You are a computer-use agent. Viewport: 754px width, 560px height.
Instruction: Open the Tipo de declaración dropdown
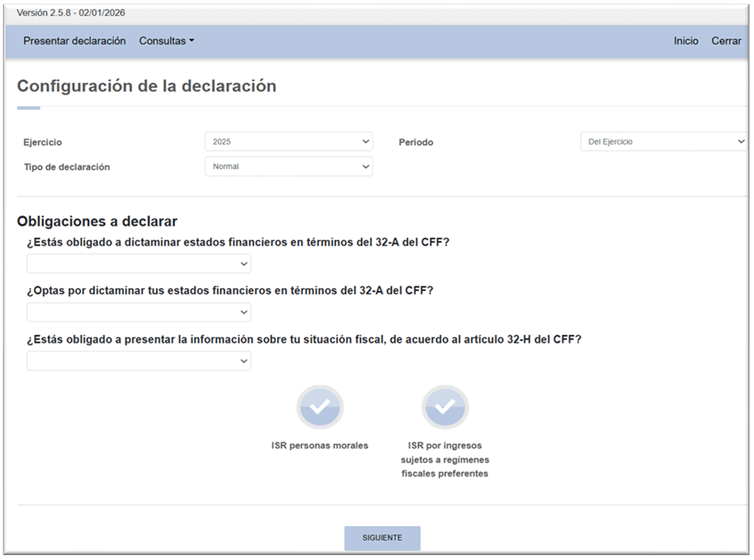click(x=288, y=166)
